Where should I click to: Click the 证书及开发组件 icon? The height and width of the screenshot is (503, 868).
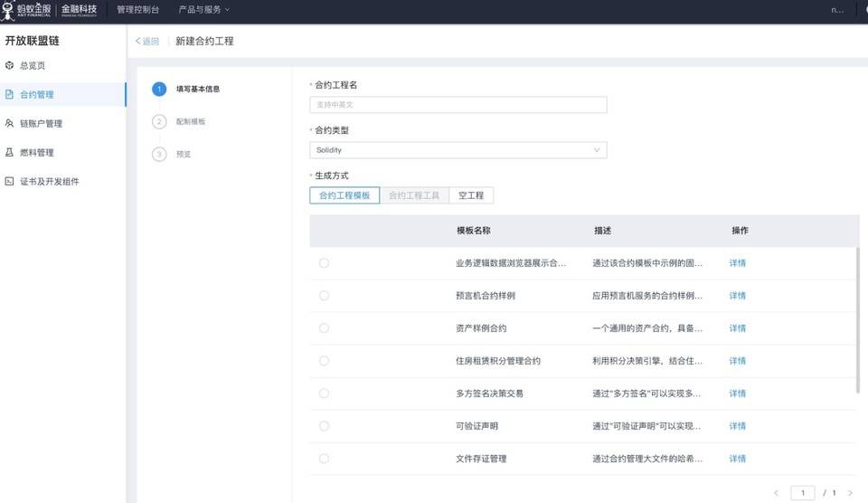pos(9,181)
